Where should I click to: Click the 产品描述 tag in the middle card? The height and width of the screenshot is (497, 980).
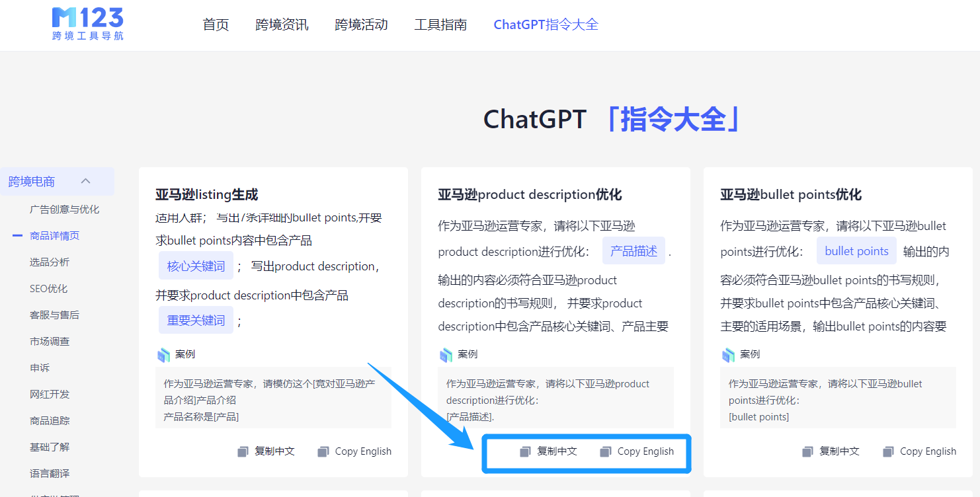[633, 250]
